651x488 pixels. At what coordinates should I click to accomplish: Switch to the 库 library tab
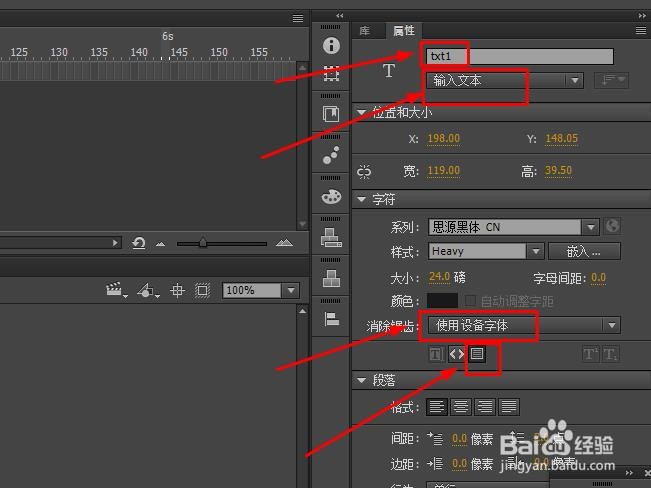pos(365,31)
